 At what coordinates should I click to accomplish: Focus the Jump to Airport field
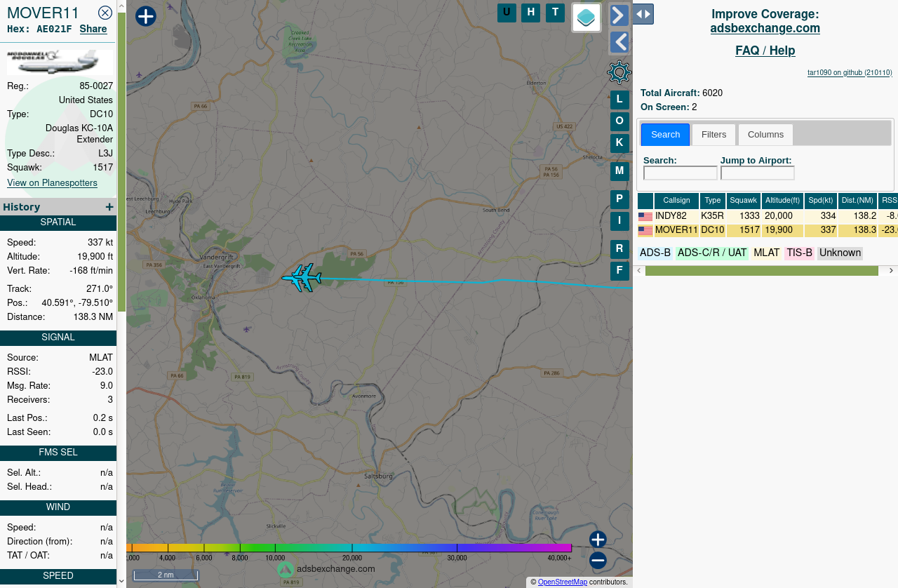758,173
